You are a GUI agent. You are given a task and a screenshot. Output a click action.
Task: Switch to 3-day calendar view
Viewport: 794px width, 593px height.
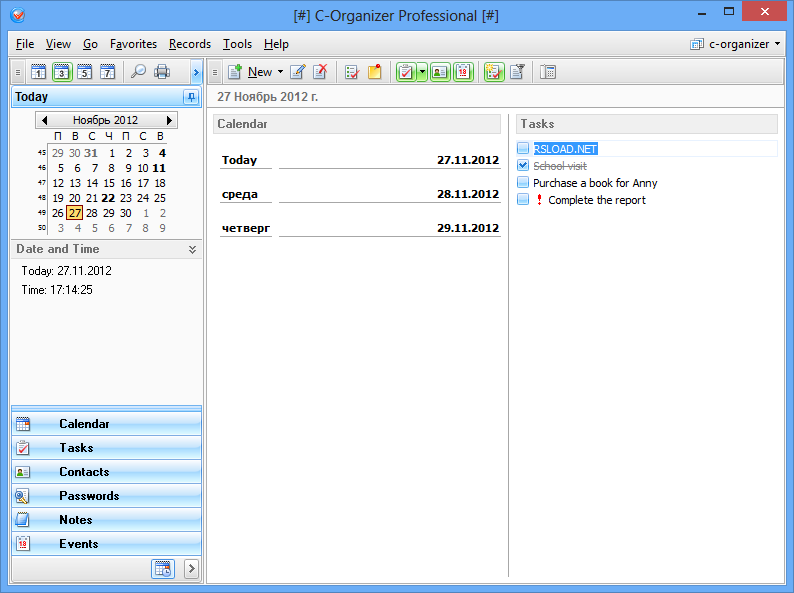tap(62, 72)
